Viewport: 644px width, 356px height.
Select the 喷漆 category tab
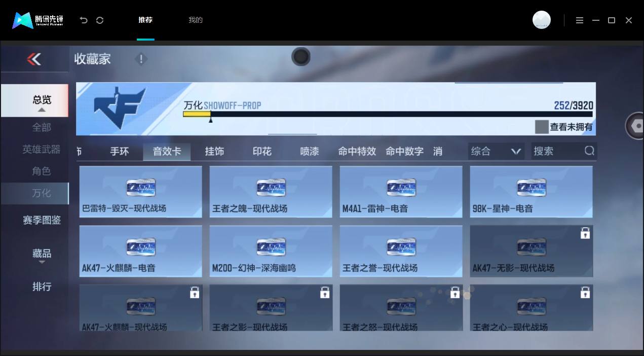[x=310, y=151]
